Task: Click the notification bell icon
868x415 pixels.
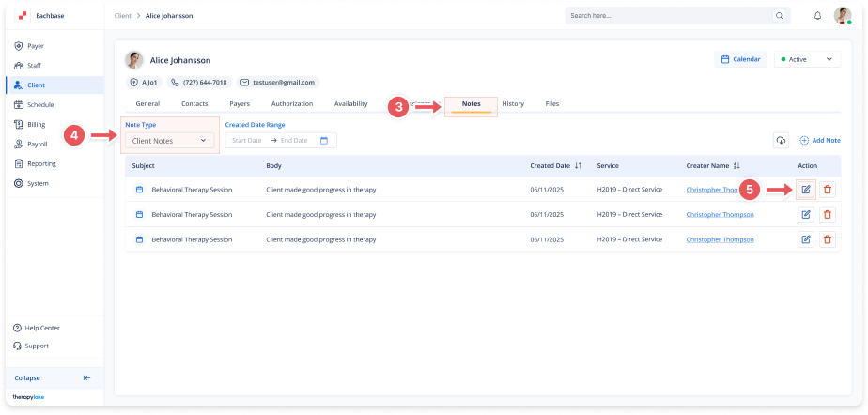Action: click(817, 16)
